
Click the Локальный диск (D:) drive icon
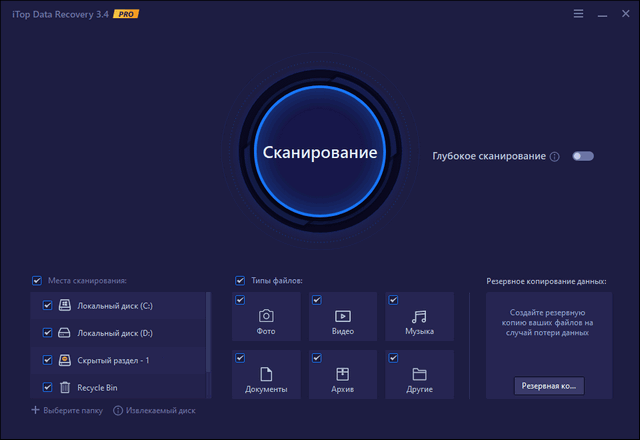pos(65,332)
